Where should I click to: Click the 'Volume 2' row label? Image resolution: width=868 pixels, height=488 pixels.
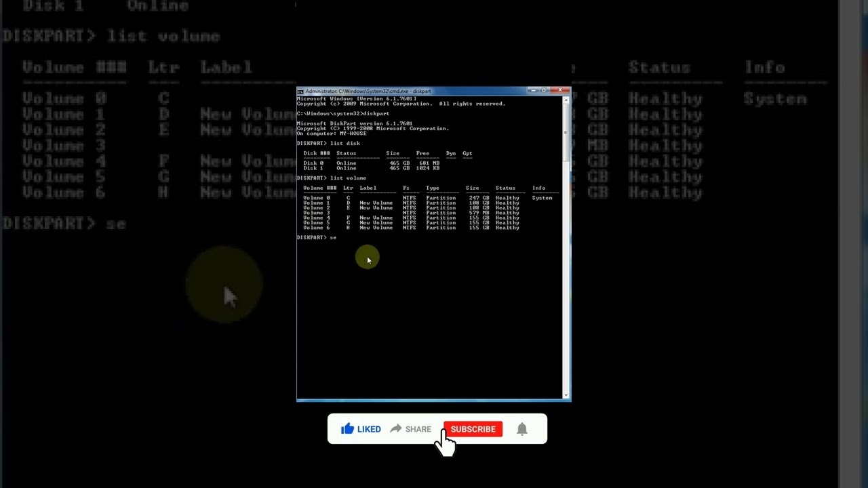coord(317,208)
